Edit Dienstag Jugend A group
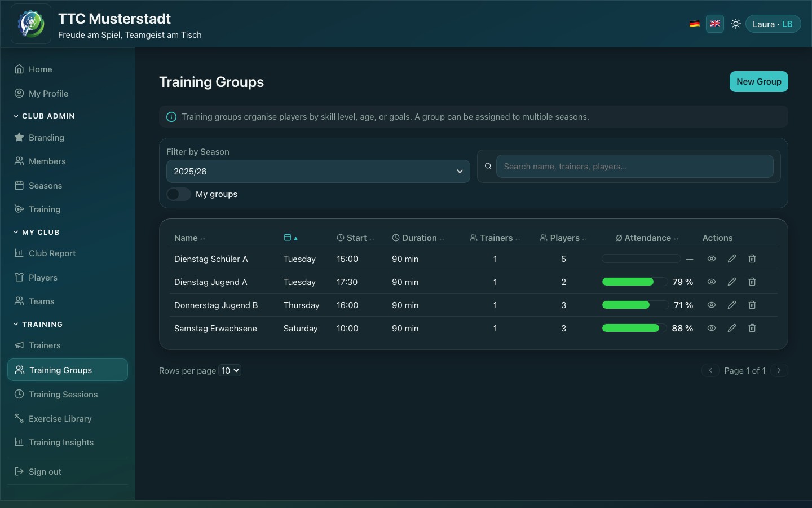The image size is (812, 508). point(732,282)
